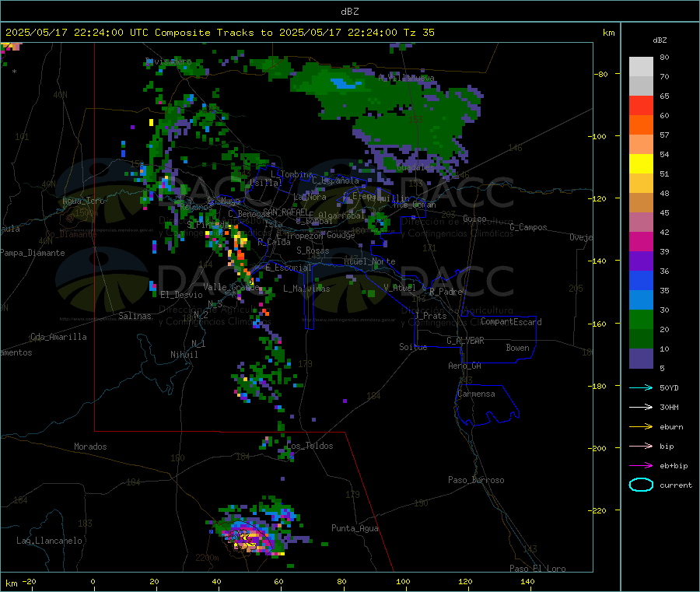Click the L_Malvinas map label

[306, 289]
